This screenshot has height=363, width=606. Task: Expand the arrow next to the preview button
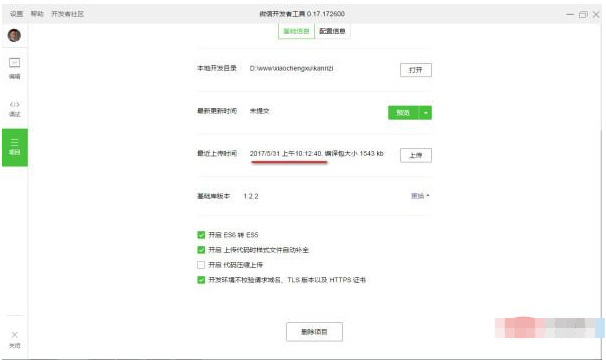(x=426, y=112)
